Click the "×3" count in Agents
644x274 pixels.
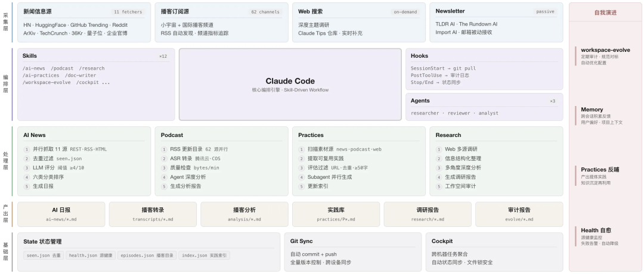[x=552, y=101]
